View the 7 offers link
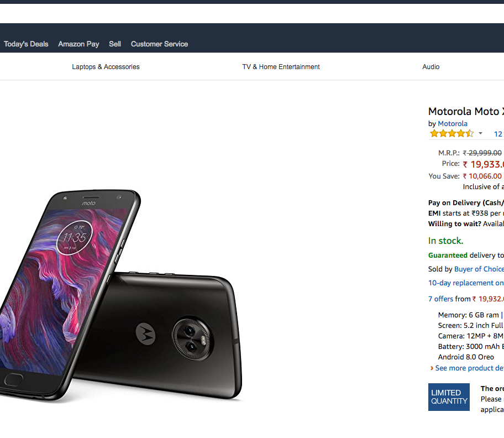The image size is (504, 438). tap(440, 299)
